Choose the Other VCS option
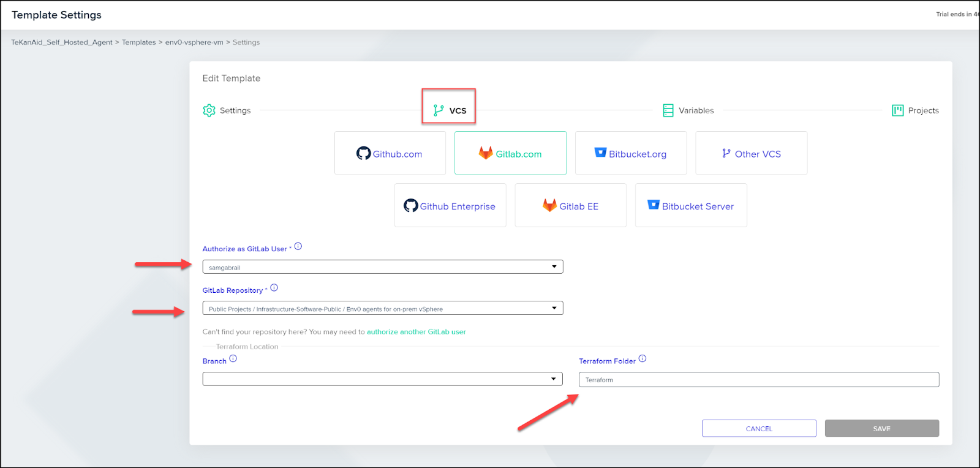 coord(752,153)
